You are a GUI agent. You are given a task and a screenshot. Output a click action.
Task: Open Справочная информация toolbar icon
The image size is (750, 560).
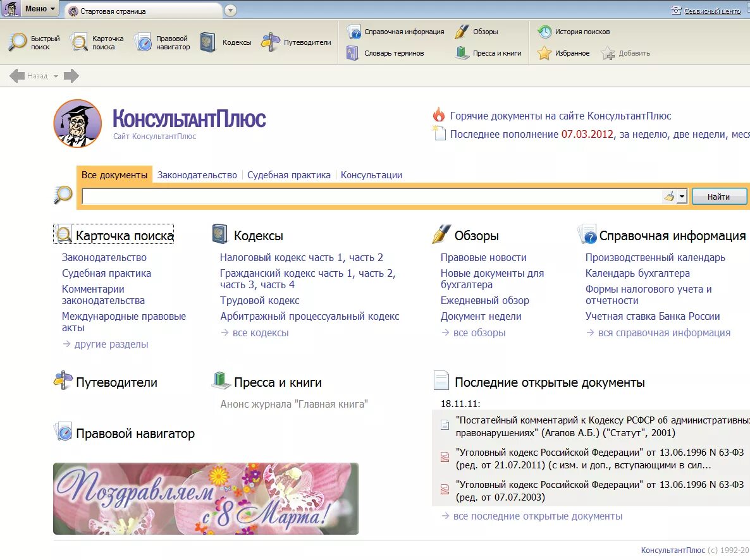pyautogui.click(x=354, y=32)
